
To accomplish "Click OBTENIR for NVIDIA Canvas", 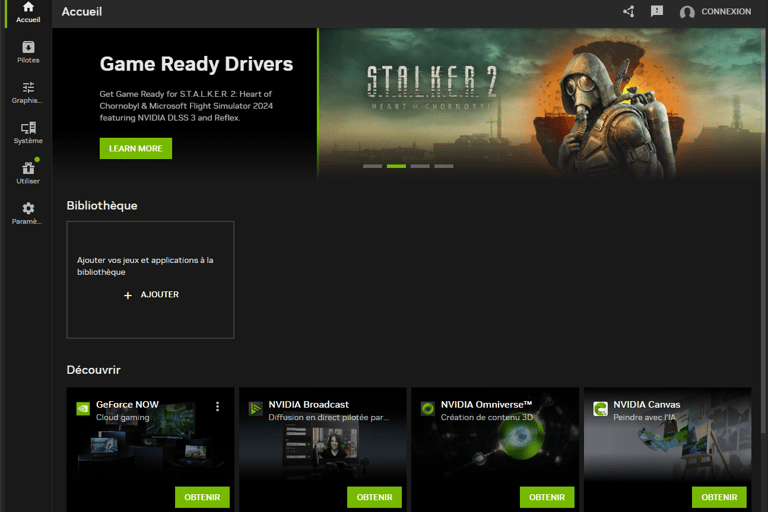I will tap(719, 497).
